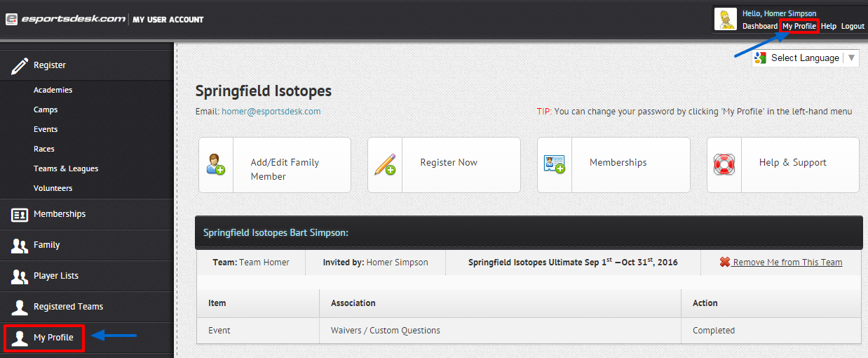This screenshot has height=358, width=868.
Task: Select Teams & Leagues under Register
Action: (66, 168)
